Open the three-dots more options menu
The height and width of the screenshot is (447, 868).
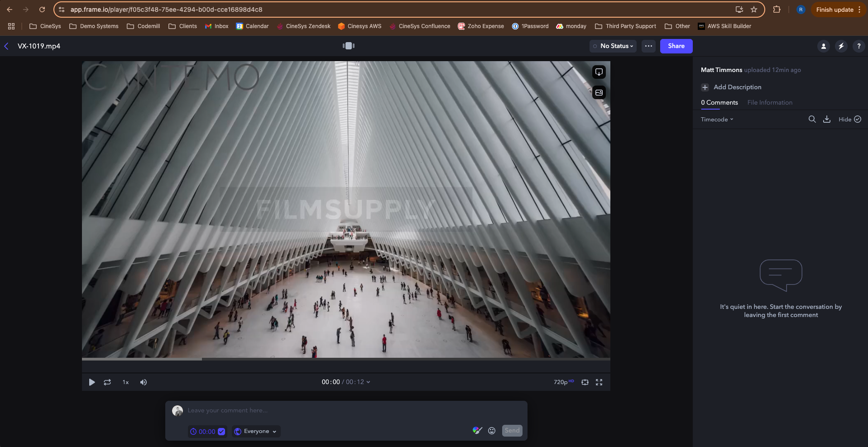tap(648, 46)
